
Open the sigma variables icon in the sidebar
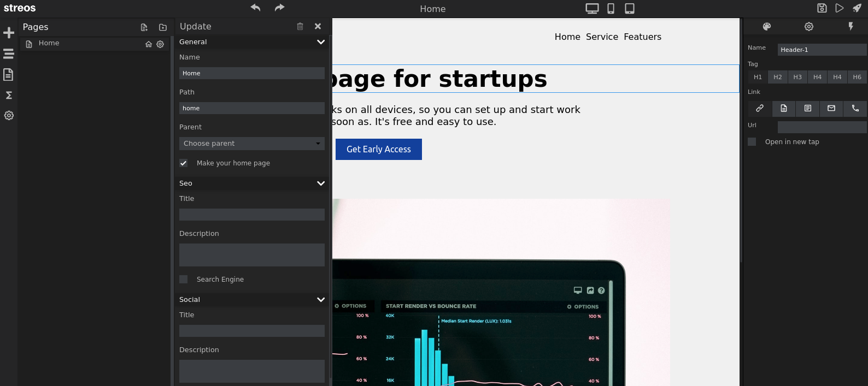point(9,95)
